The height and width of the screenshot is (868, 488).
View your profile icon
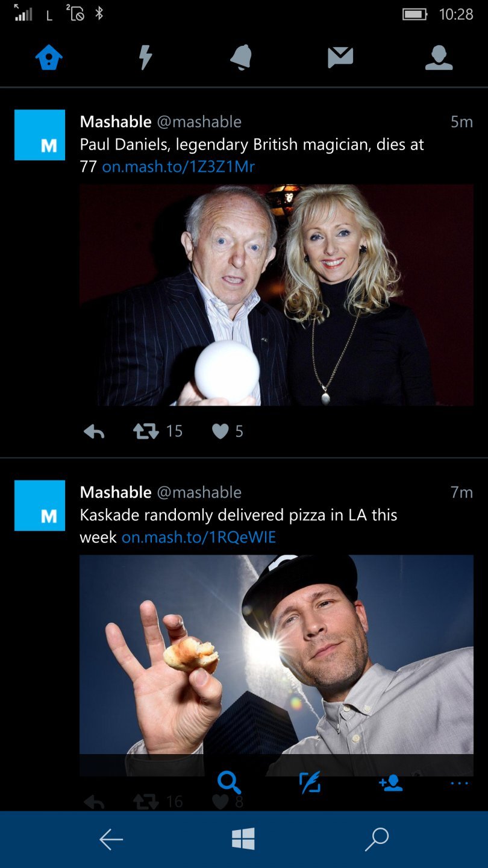click(x=439, y=58)
